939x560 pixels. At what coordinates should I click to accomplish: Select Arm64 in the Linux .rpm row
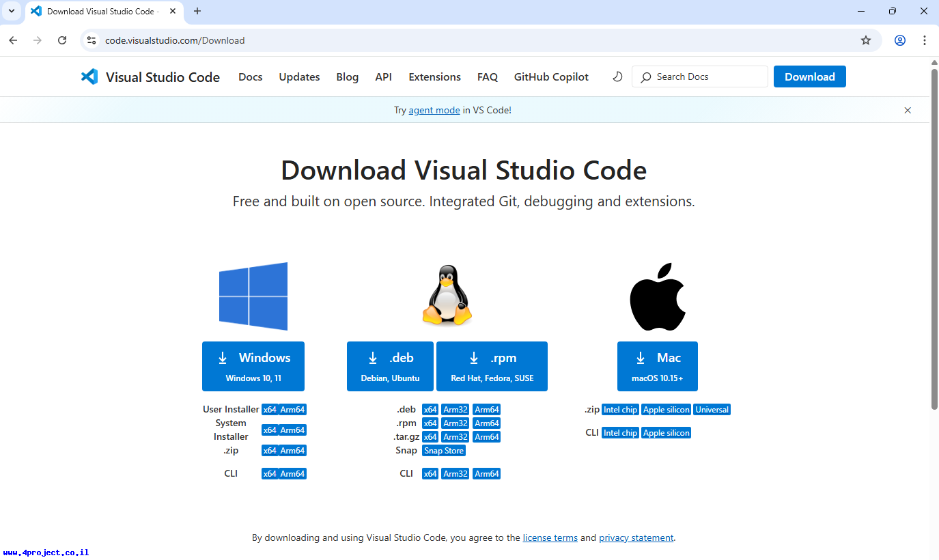click(x=487, y=423)
